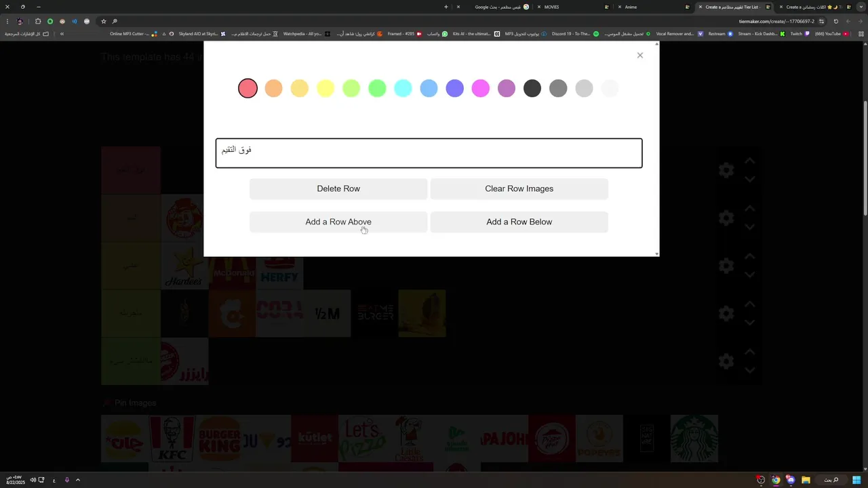Click Add a Row Above
The height and width of the screenshot is (488, 868).
pos(338,222)
